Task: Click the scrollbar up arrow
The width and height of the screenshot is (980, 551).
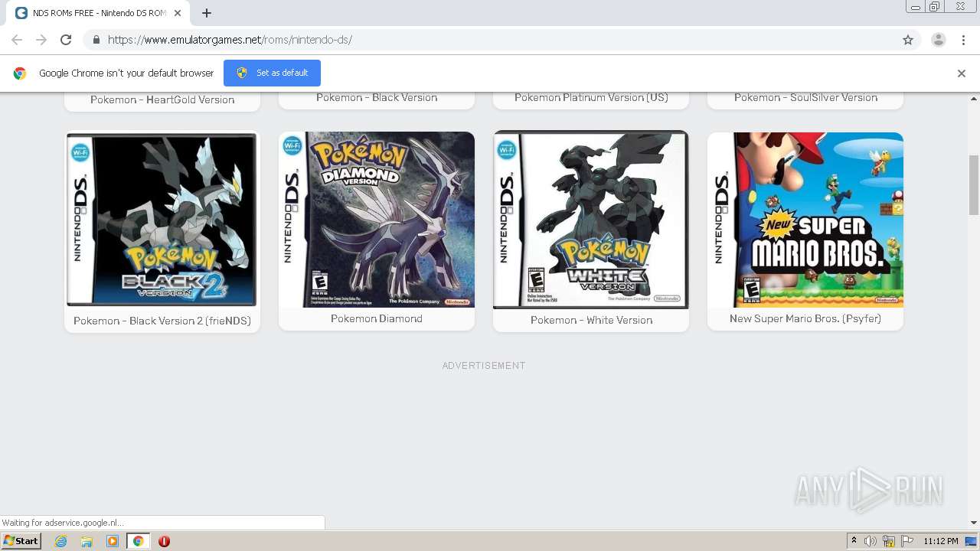Action: 974,98
